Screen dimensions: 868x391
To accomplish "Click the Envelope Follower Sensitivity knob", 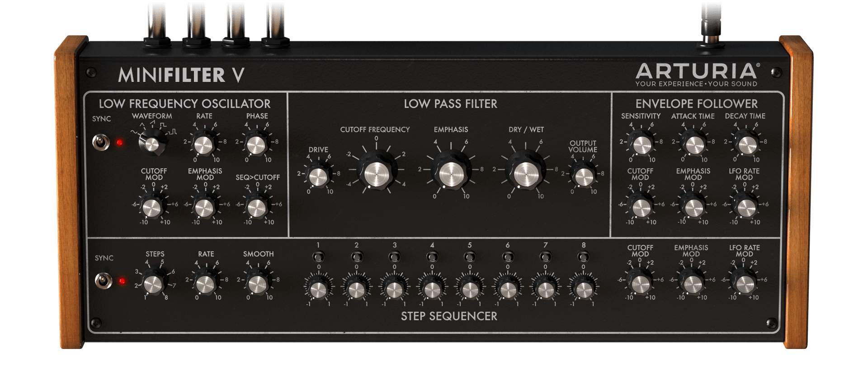I will (x=641, y=145).
